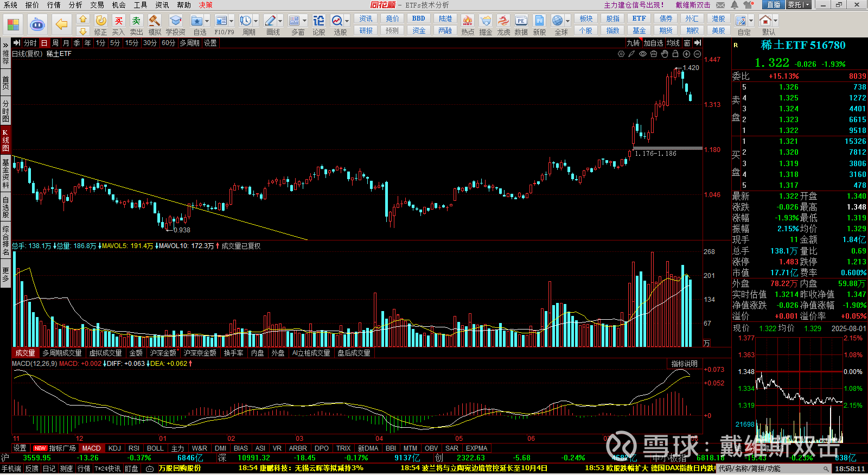Click the 修正 correction icon

(101, 21)
